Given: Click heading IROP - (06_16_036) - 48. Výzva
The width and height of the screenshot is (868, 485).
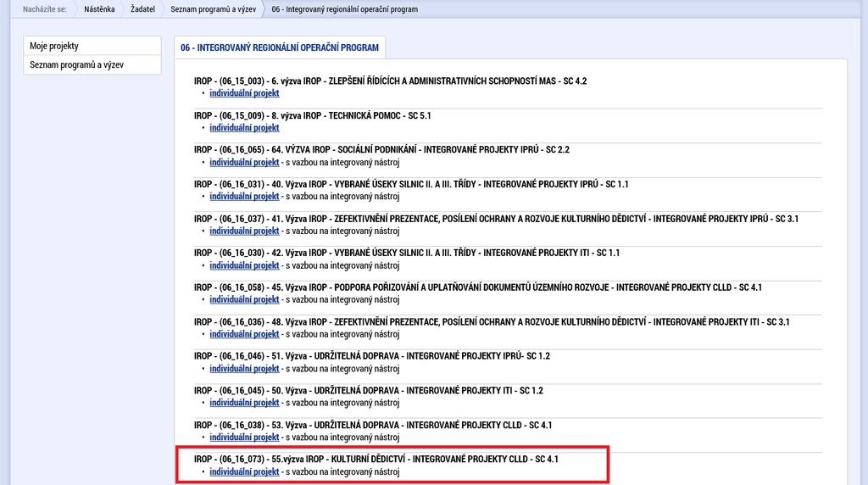Looking at the screenshot, I should click(492, 321).
